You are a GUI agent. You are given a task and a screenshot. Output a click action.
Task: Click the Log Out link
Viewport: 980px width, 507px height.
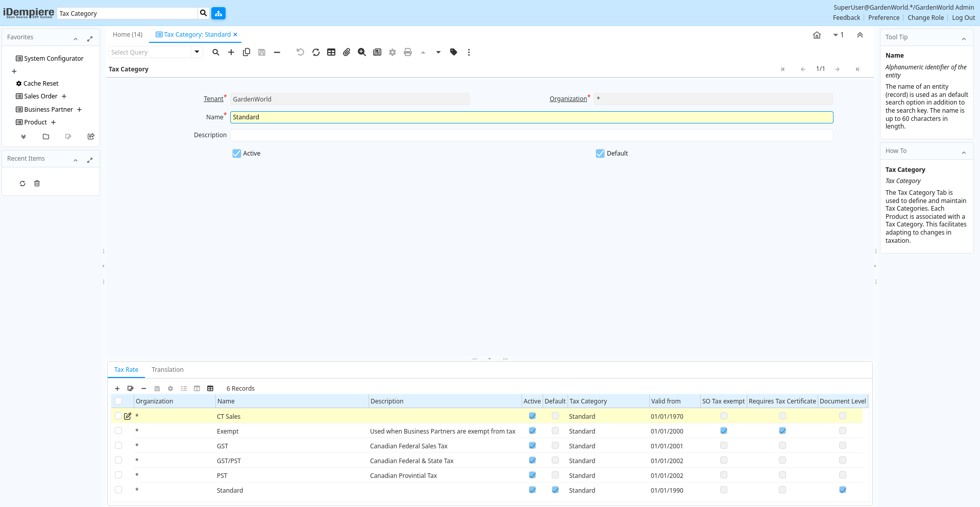coord(963,18)
